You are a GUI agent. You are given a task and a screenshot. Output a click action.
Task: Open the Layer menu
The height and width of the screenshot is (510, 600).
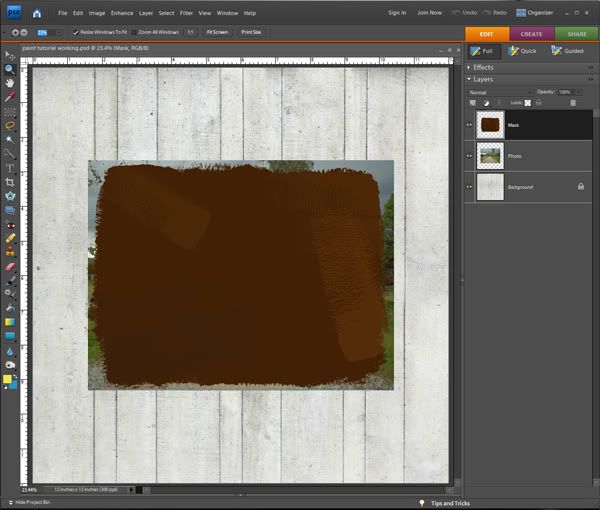[x=146, y=13]
